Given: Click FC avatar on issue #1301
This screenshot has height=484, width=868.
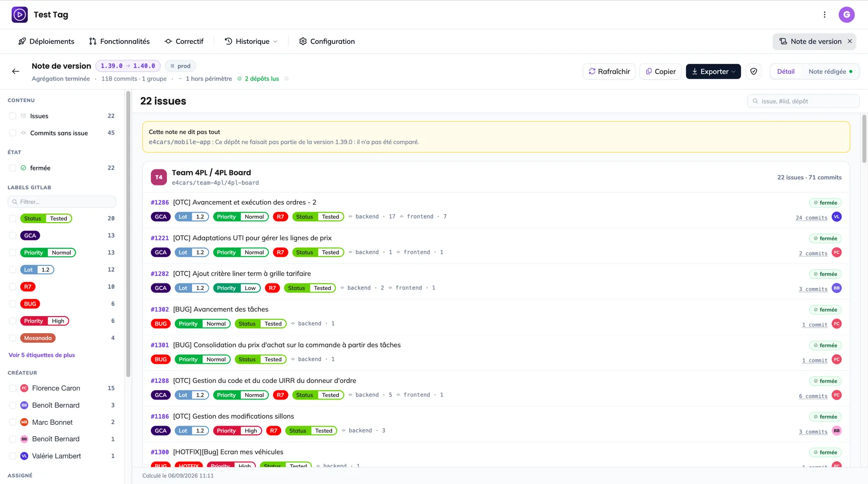Looking at the screenshot, I should click(x=836, y=359).
